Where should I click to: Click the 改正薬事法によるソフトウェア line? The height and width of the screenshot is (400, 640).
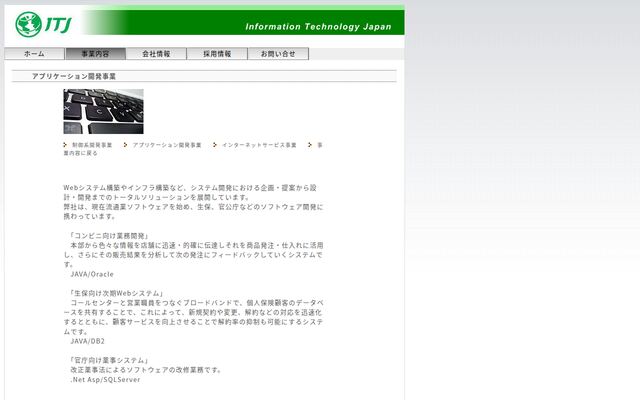coord(147,370)
